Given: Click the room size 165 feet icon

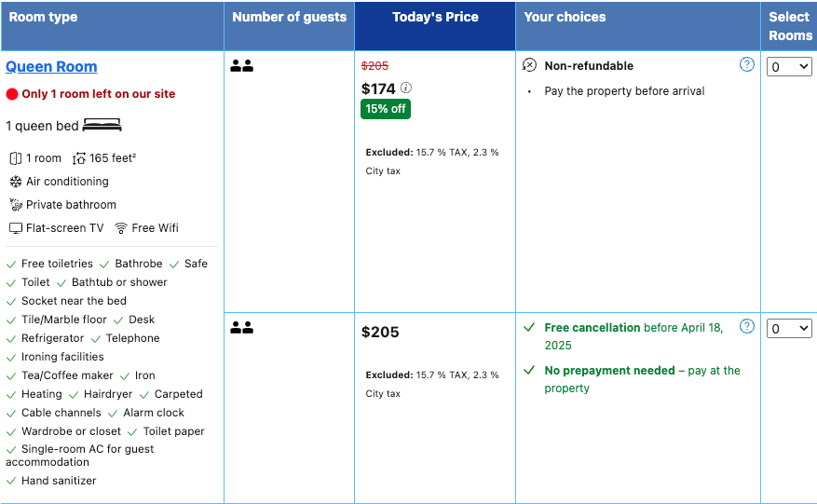Looking at the screenshot, I should [79, 158].
